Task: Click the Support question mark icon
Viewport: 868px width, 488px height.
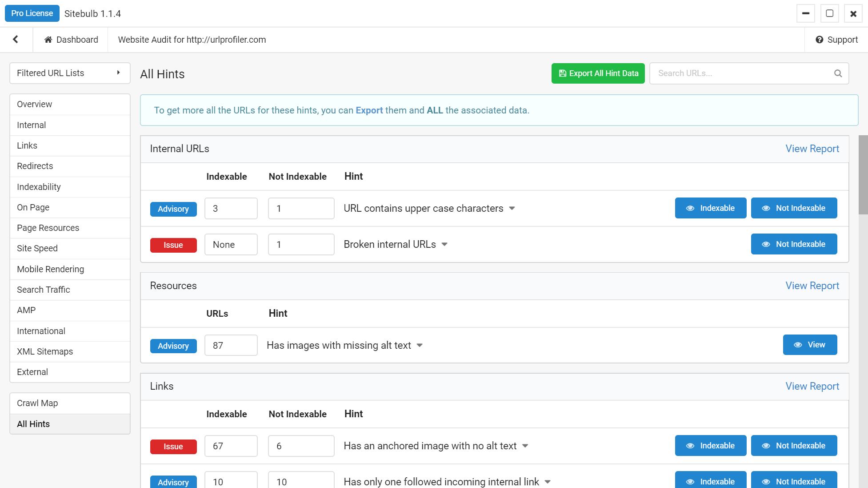Action: (819, 40)
